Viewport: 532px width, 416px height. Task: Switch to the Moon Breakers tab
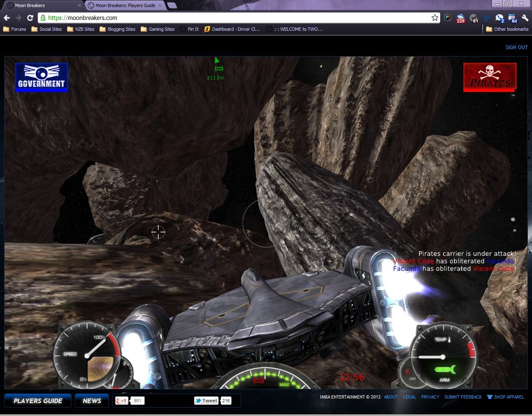point(44,5)
